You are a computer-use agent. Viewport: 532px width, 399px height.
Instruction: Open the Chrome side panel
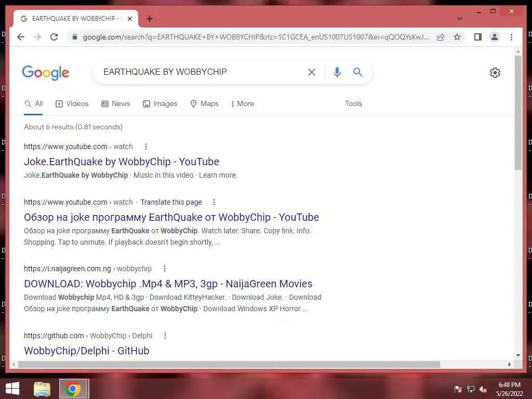[x=478, y=37]
